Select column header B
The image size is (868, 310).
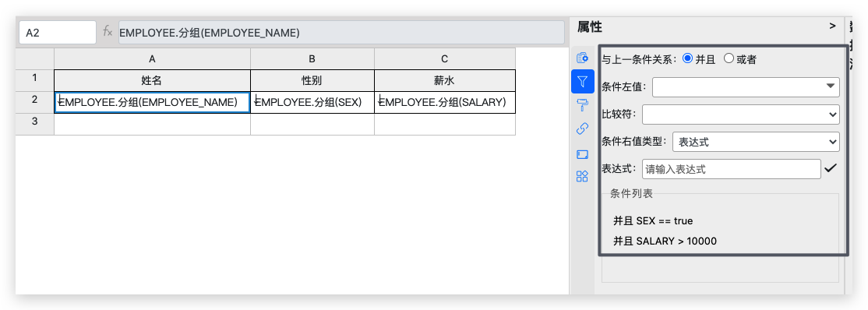[312, 58]
